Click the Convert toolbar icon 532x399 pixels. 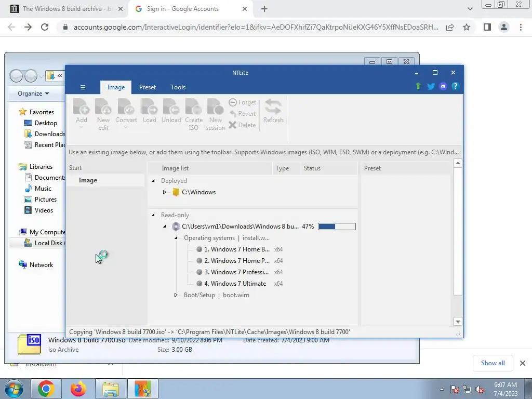(126, 114)
